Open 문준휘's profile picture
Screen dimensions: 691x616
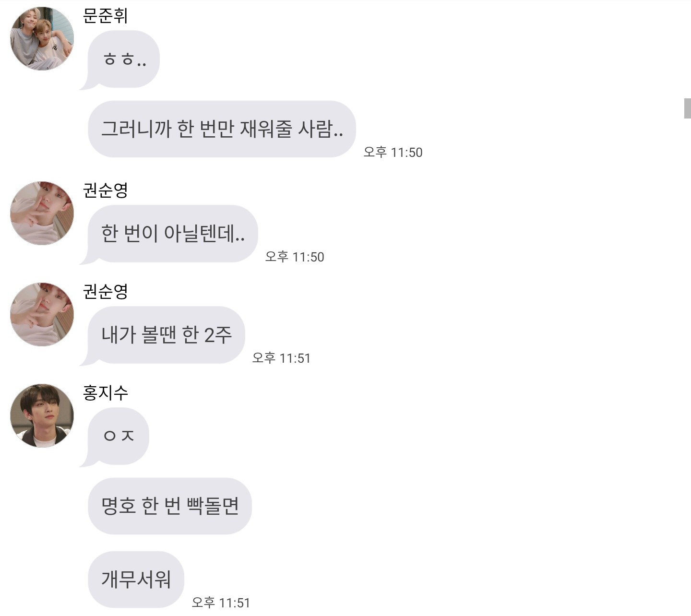[x=42, y=39]
